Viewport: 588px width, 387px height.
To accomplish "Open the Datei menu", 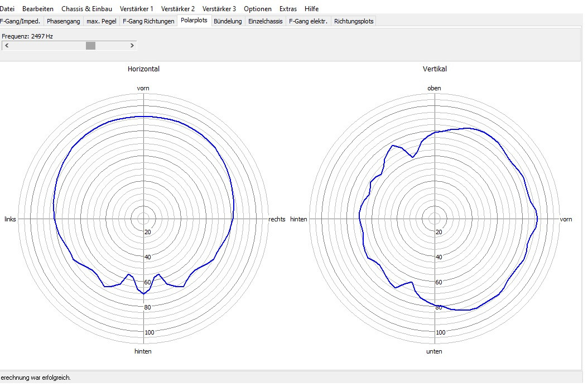I will coord(7,9).
